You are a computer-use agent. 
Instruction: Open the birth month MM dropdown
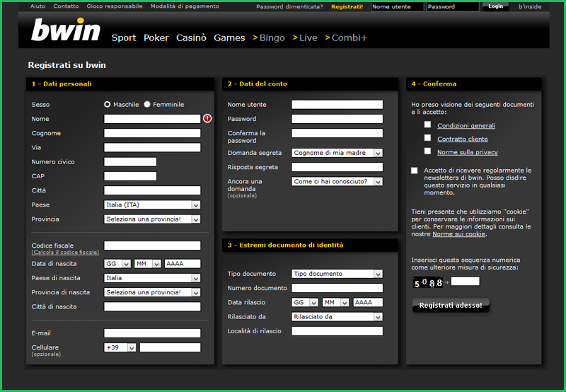pos(148,264)
